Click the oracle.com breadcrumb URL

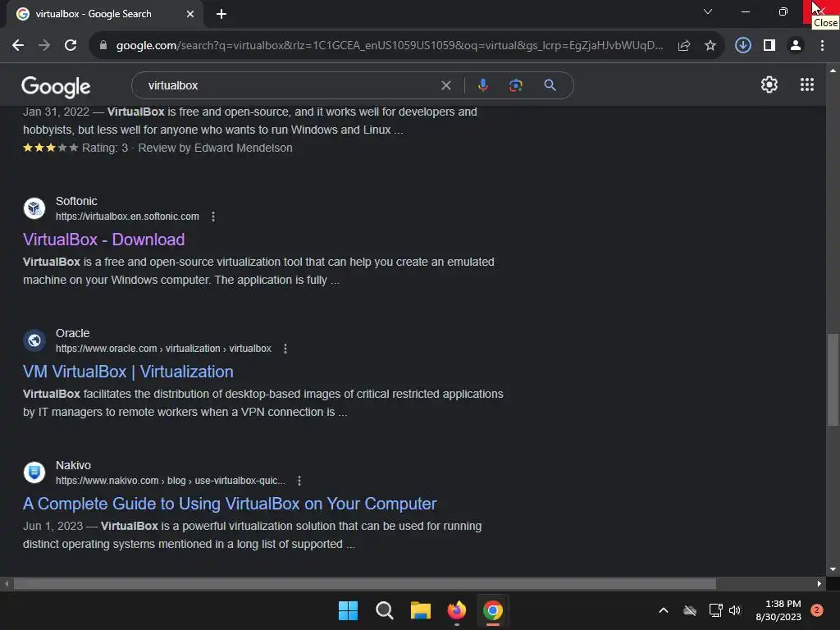(163, 349)
